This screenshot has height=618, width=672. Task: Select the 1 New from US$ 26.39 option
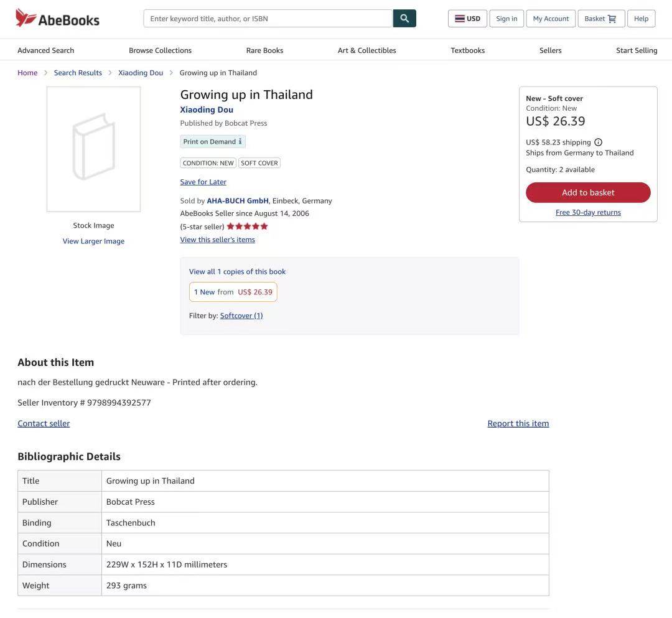click(233, 292)
